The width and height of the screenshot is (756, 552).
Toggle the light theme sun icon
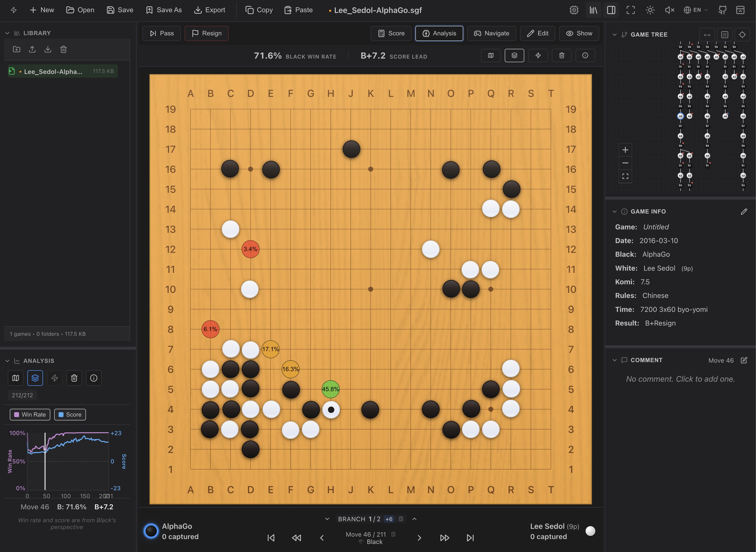pyautogui.click(x=650, y=10)
